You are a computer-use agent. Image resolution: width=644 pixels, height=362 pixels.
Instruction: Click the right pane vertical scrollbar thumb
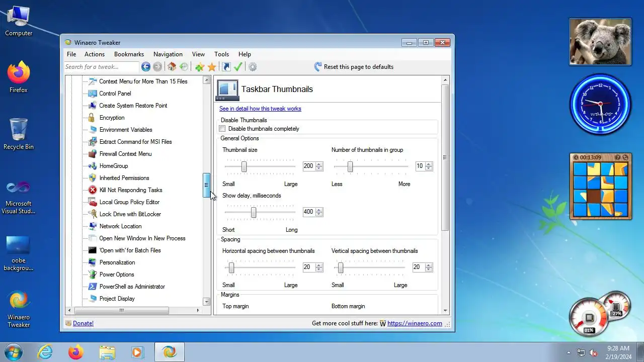click(x=445, y=157)
